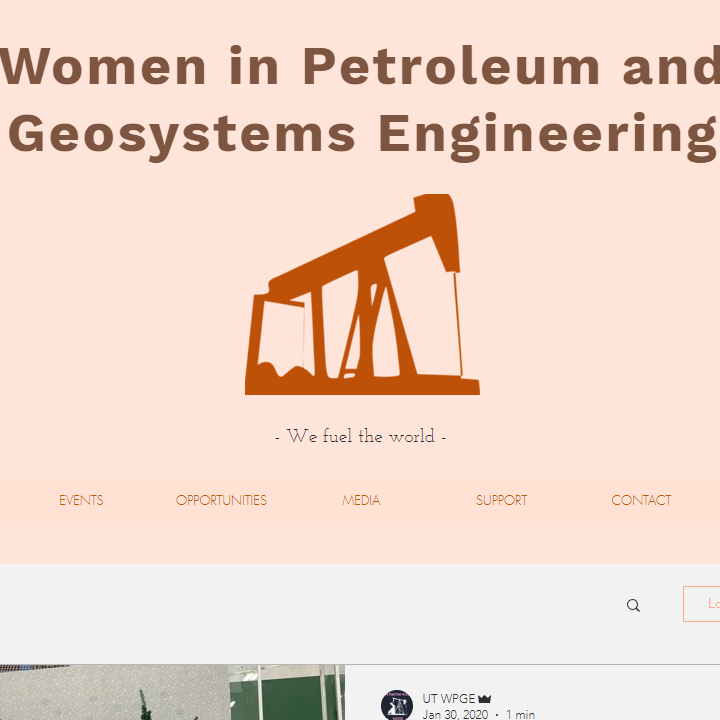Click the base of the pumpjack graphic
720x720 pixels.
pyautogui.click(x=362, y=385)
